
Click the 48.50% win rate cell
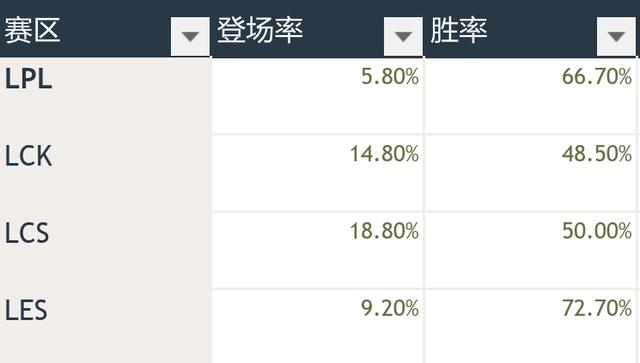pos(531,173)
